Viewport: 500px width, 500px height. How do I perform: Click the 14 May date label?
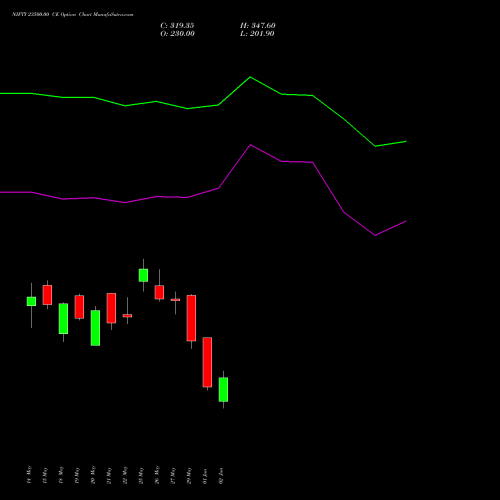[29, 475]
